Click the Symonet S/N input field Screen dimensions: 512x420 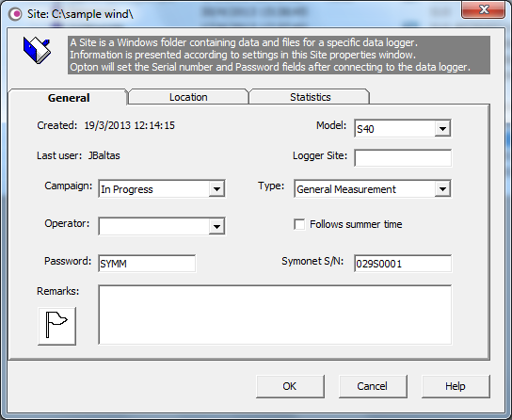(403, 264)
